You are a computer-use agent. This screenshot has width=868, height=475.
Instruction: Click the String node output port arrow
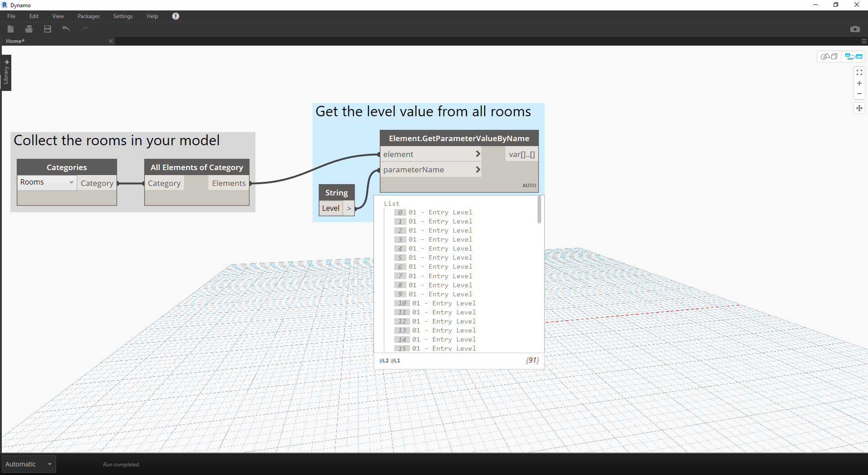tap(349, 208)
